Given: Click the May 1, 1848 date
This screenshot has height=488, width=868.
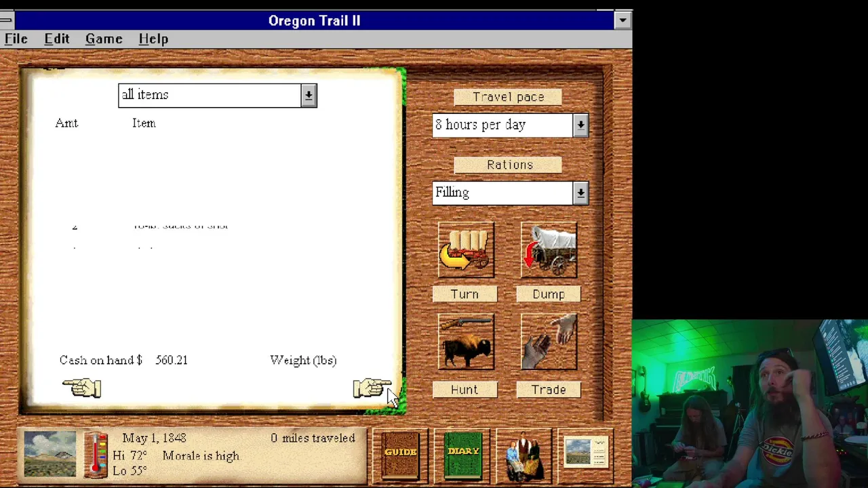Looking at the screenshot, I should point(154,439).
